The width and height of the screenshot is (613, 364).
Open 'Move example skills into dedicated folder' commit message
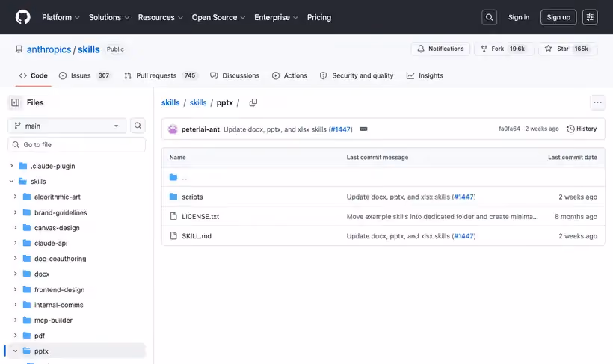(442, 216)
